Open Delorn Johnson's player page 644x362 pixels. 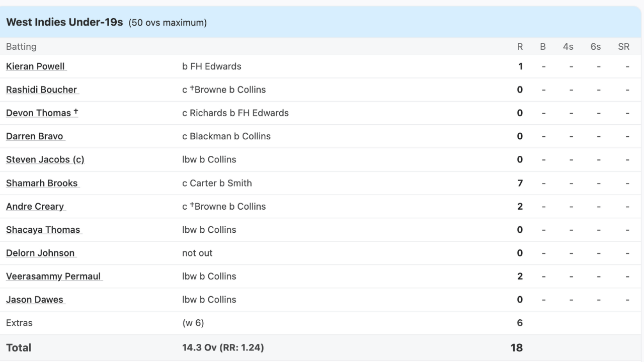coord(40,253)
